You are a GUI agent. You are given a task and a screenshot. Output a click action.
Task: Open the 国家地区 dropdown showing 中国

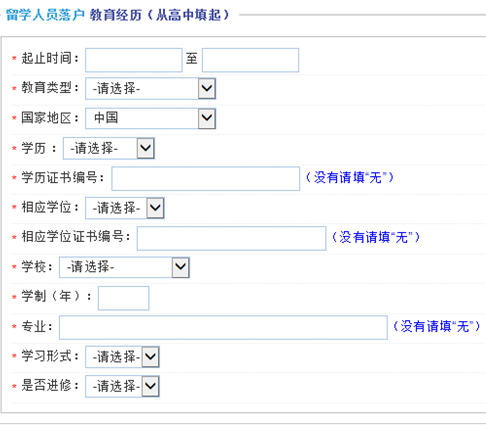click(151, 118)
